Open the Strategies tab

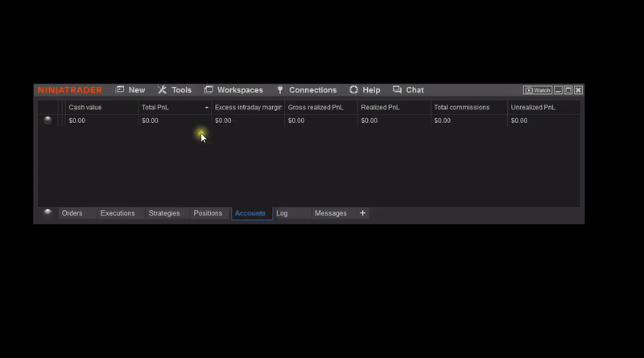164,213
